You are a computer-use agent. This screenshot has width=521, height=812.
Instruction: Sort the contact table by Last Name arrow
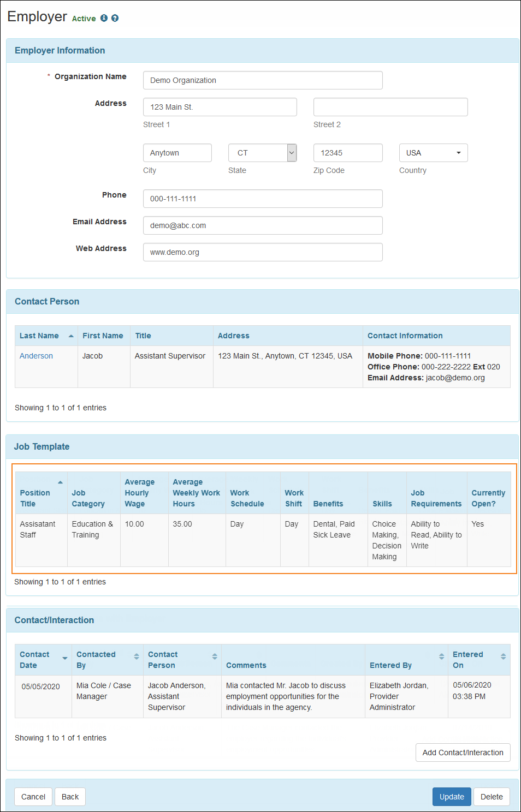click(72, 336)
